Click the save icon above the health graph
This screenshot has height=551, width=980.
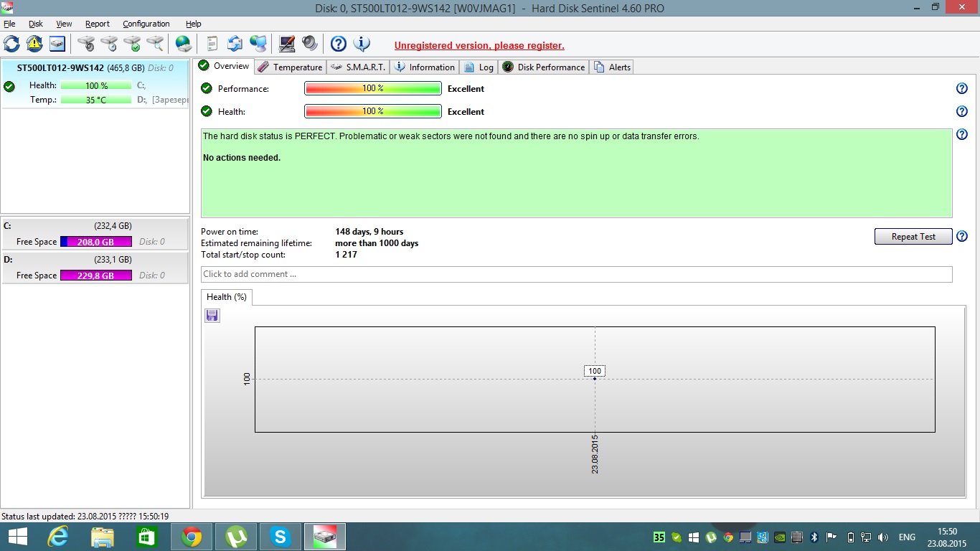click(x=212, y=316)
